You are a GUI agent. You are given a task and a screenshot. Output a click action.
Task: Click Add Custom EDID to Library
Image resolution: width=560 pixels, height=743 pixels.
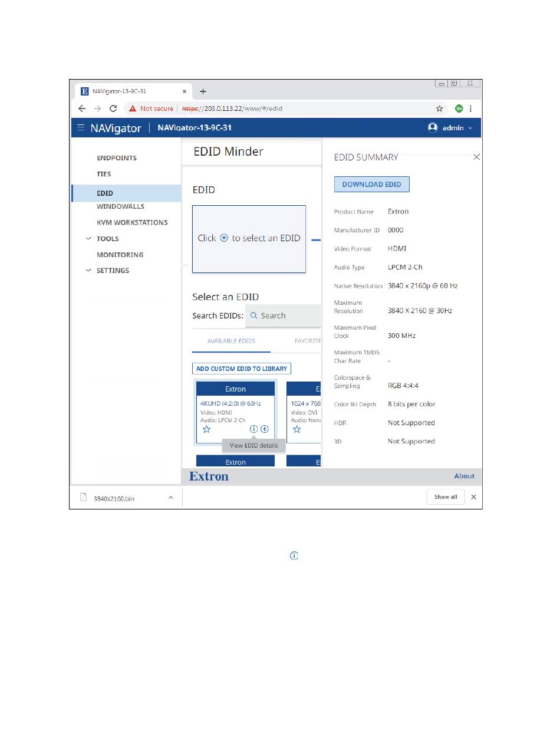click(x=242, y=369)
